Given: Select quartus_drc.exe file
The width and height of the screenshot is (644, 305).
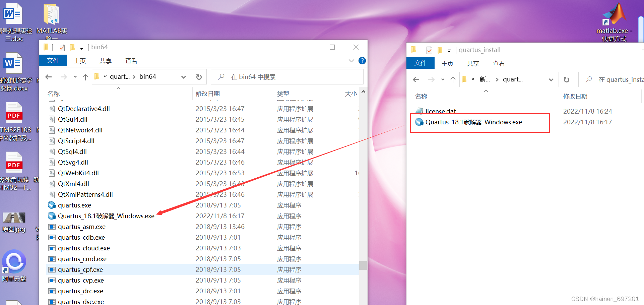Looking at the screenshot, I should 80,291.
